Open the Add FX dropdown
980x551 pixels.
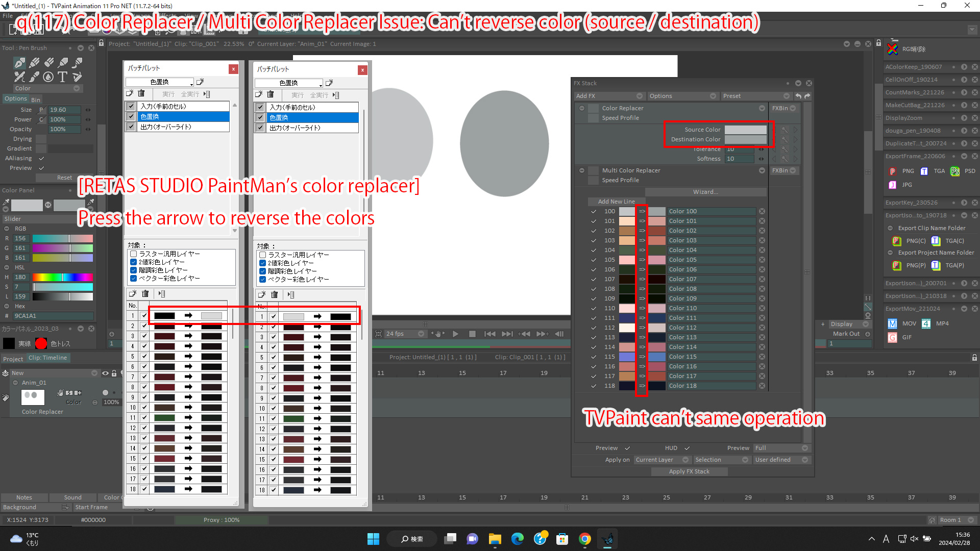click(609, 96)
